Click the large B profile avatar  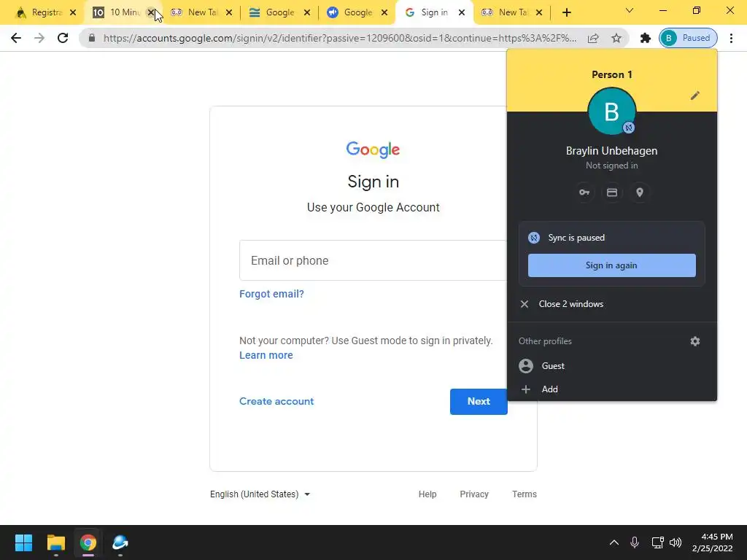(x=612, y=112)
